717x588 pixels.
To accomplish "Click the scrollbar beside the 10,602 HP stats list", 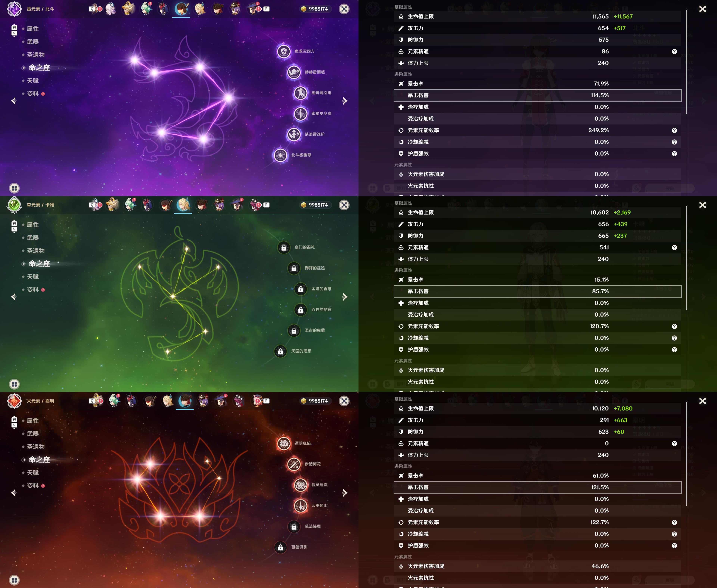I will click(687, 258).
